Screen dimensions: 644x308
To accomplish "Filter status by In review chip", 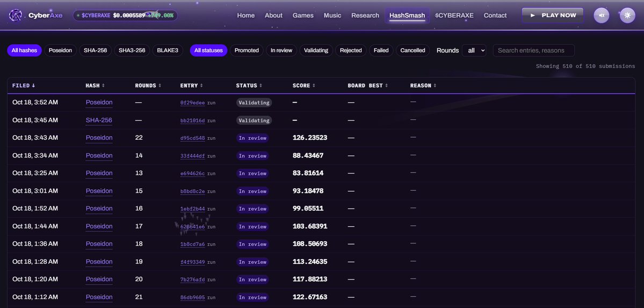I will pyautogui.click(x=281, y=51).
